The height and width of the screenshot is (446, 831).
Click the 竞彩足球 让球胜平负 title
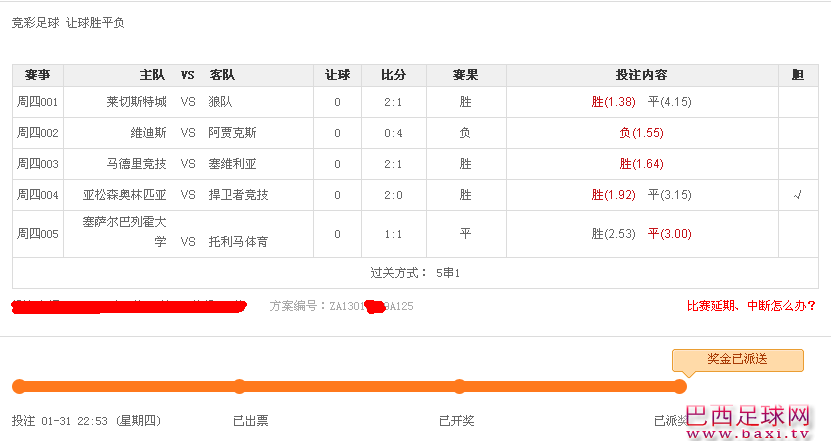[68, 23]
